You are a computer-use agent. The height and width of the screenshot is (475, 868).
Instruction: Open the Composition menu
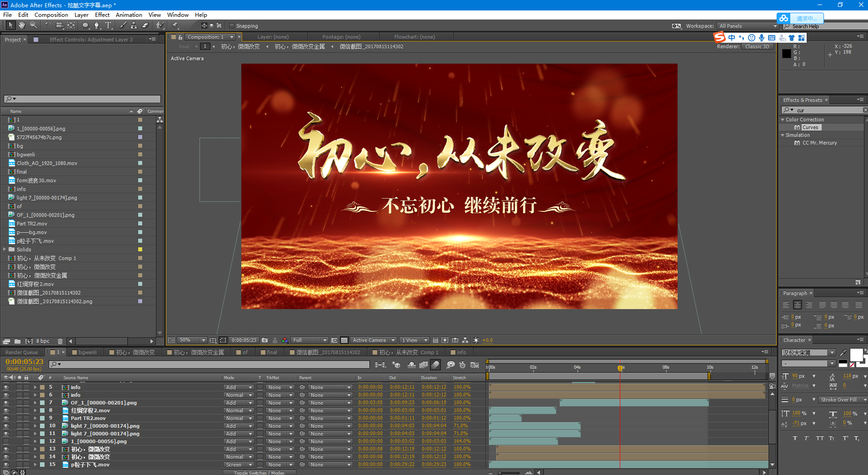51,15
